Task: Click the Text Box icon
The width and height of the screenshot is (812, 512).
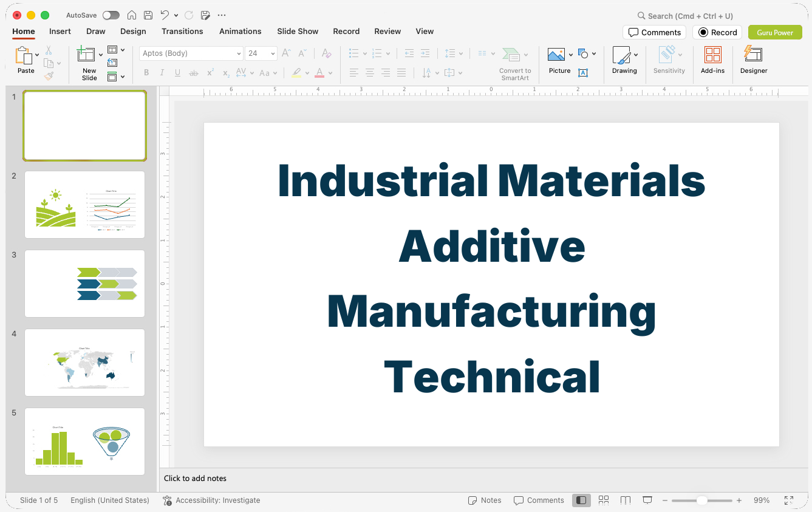Action: click(x=583, y=73)
